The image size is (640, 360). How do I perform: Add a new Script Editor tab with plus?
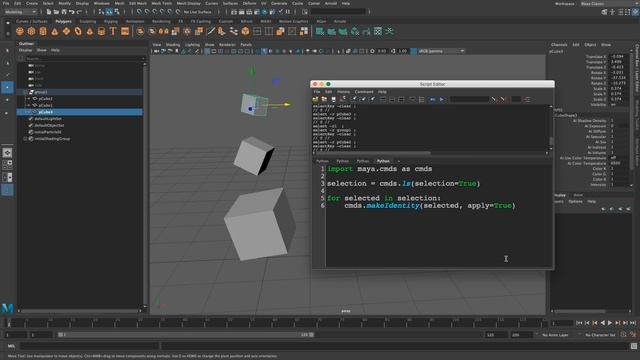(398, 161)
